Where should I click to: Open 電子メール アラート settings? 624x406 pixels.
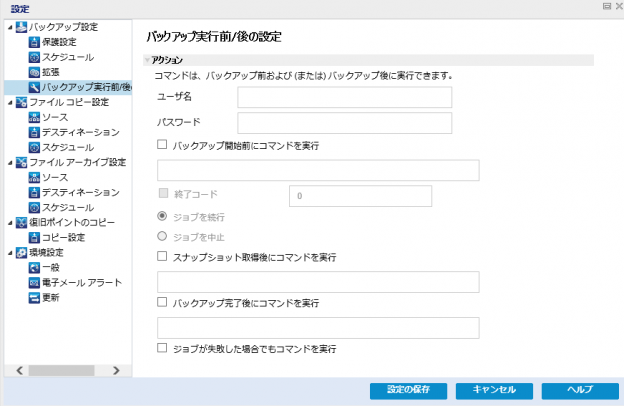tap(81, 282)
